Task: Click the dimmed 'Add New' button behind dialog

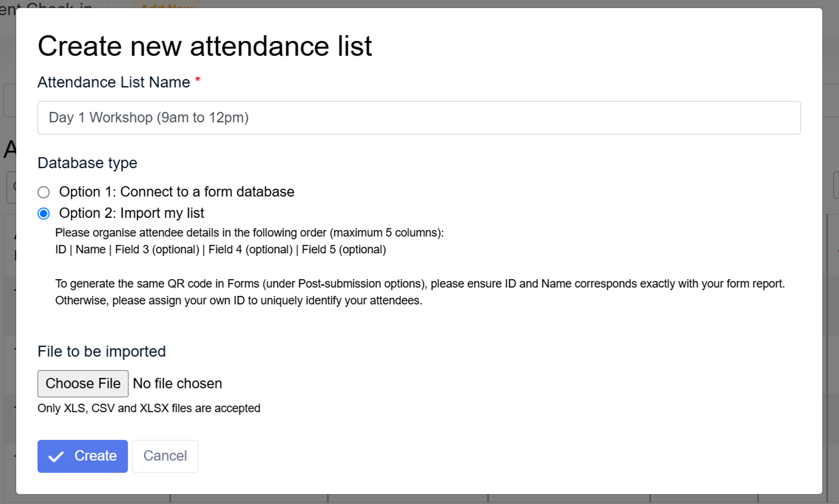Action: click(167, 5)
